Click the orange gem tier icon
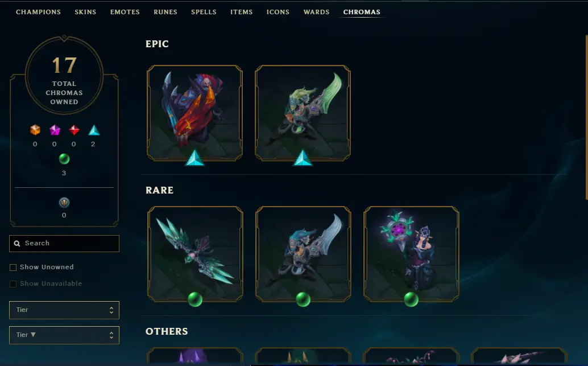The image size is (588, 366). point(35,130)
